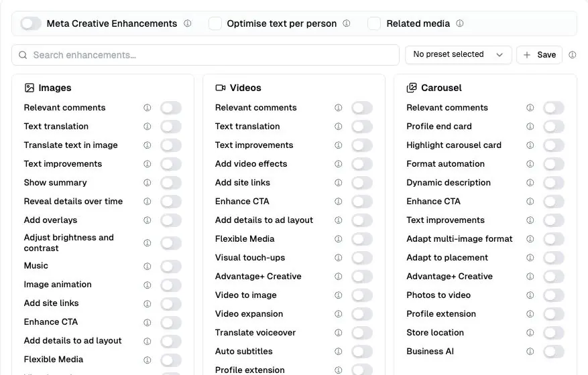Open info for Images Translate text in image
Image resolution: width=588 pixels, height=375 pixels.
tap(148, 145)
